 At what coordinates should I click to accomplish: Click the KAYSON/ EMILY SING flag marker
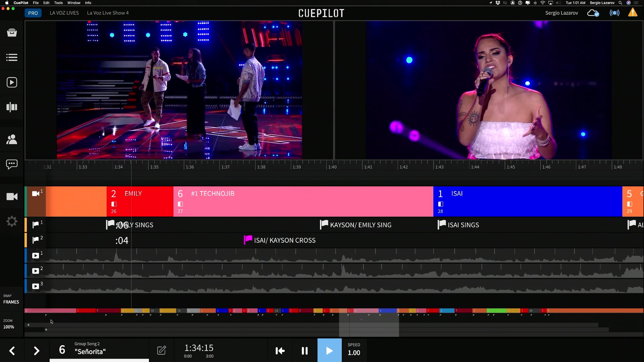coord(356,225)
